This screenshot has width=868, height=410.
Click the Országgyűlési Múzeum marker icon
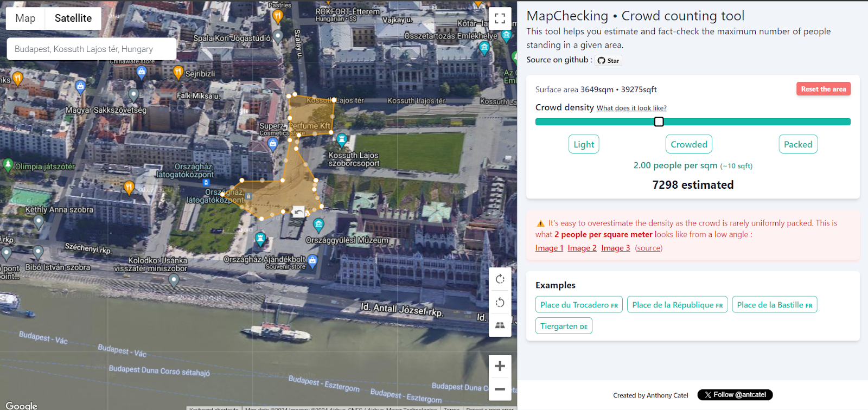tap(319, 224)
